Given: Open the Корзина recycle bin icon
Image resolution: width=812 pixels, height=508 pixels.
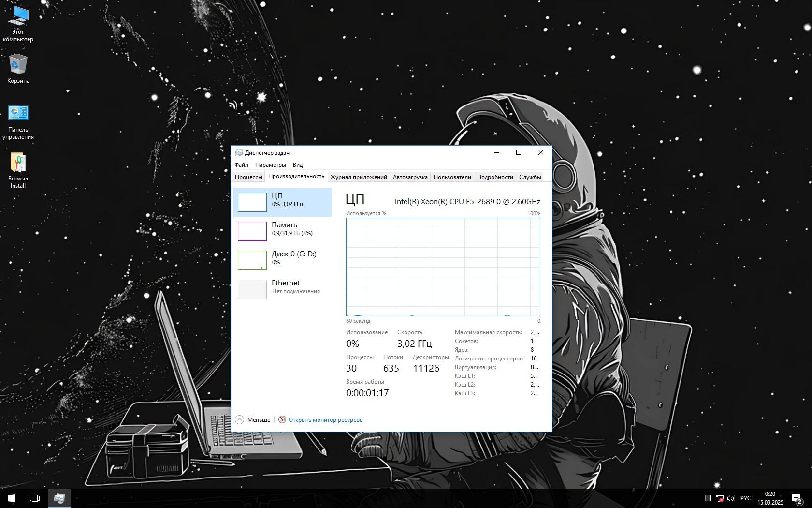Looking at the screenshot, I should click(18, 68).
